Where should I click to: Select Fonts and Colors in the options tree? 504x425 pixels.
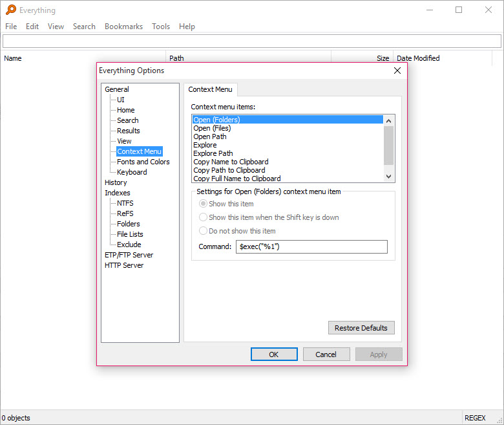(x=143, y=162)
